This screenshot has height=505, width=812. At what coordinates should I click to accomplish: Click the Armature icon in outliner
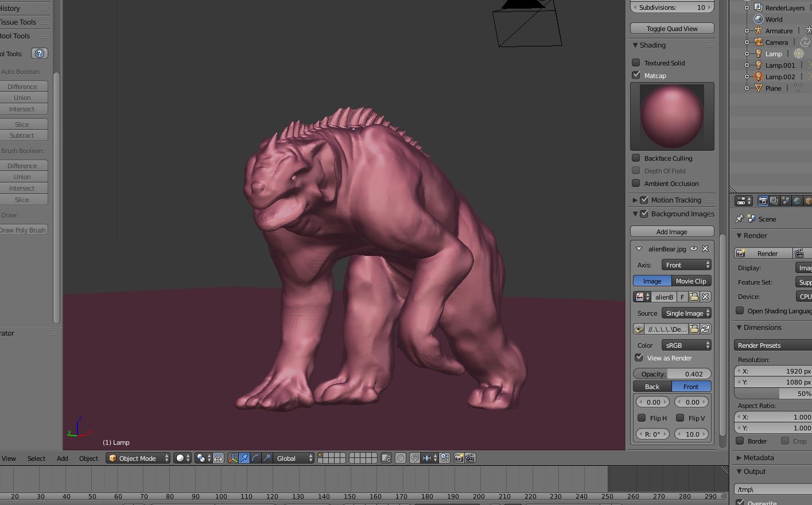pyautogui.click(x=759, y=31)
